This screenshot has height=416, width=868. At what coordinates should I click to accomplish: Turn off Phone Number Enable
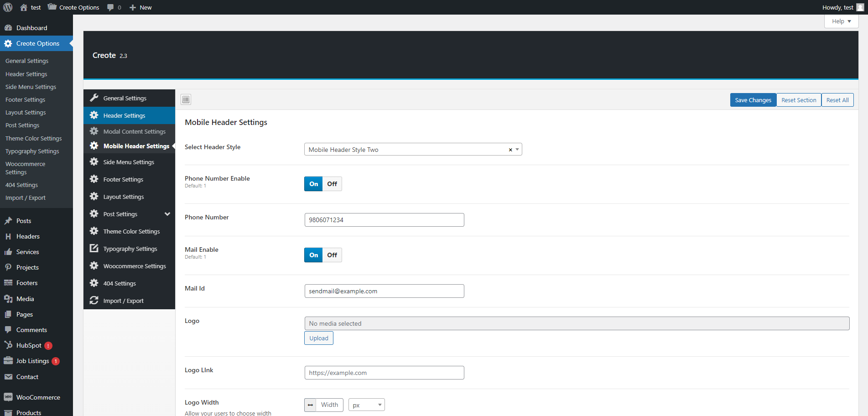pos(332,184)
